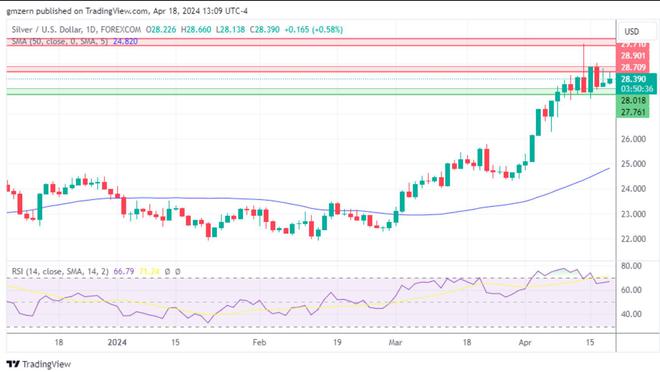Image resolution: width=660 pixels, height=372 pixels.
Task: Click the 28.018 green support label
Action: click(x=633, y=101)
